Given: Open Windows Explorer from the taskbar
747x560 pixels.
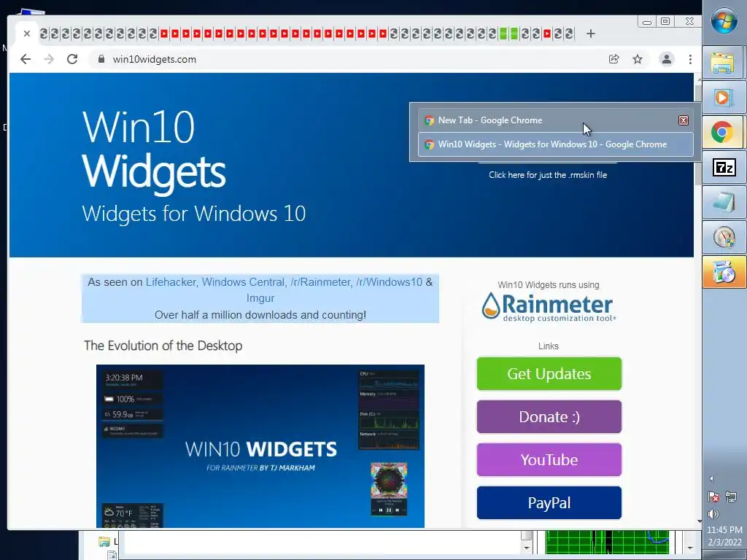Looking at the screenshot, I should [722, 63].
